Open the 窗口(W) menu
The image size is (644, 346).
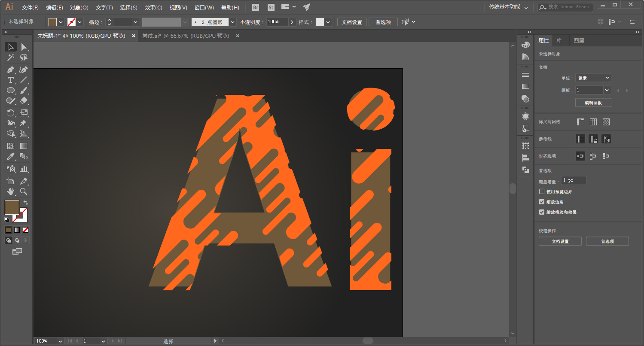click(204, 8)
